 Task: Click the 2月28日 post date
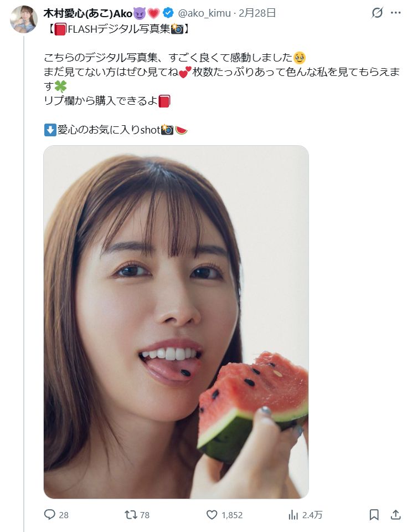pyautogui.click(x=257, y=13)
